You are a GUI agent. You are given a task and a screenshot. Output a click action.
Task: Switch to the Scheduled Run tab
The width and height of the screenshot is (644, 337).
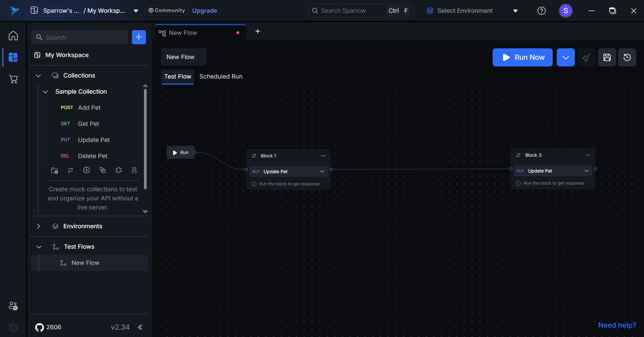221,77
